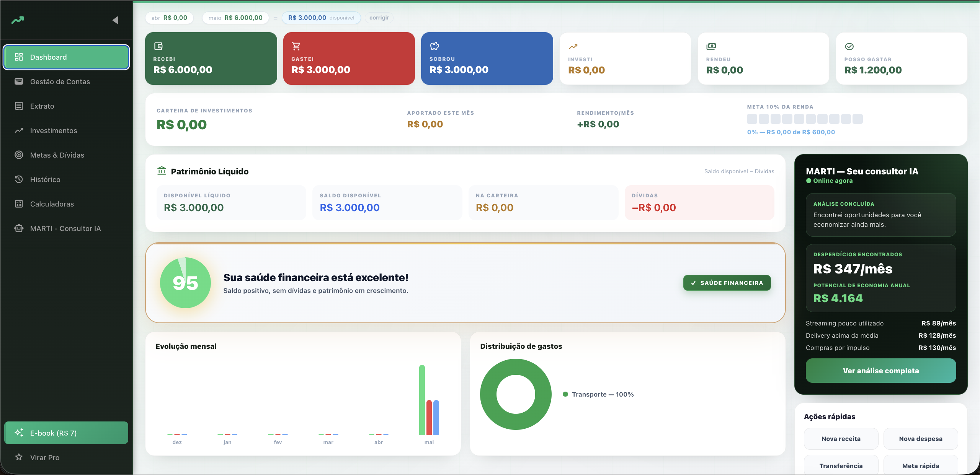This screenshot has width=980, height=475.
Task: Click the Saúde Financeira badge button
Action: 727,283
